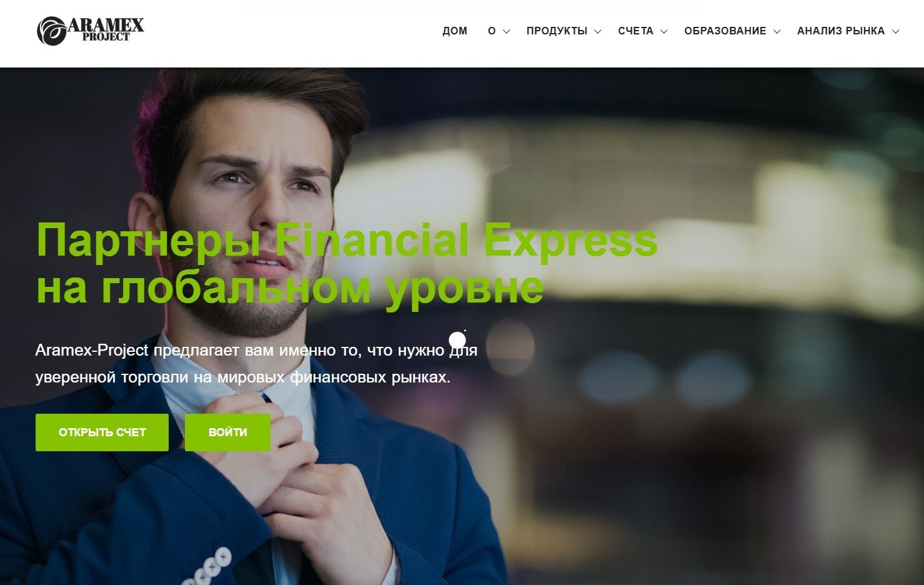Click the green ВОЙТИ login button

click(x=227, y=432)
